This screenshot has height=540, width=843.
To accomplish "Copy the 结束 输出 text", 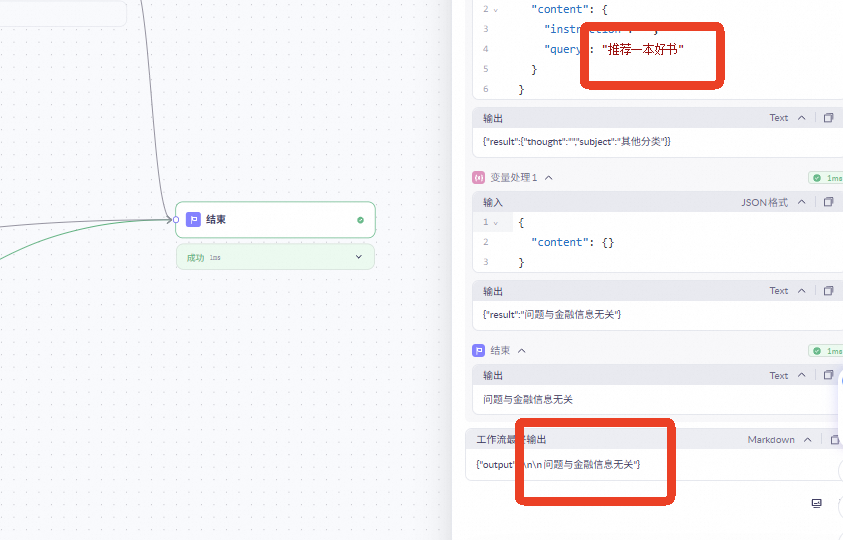I will point(828,375).
